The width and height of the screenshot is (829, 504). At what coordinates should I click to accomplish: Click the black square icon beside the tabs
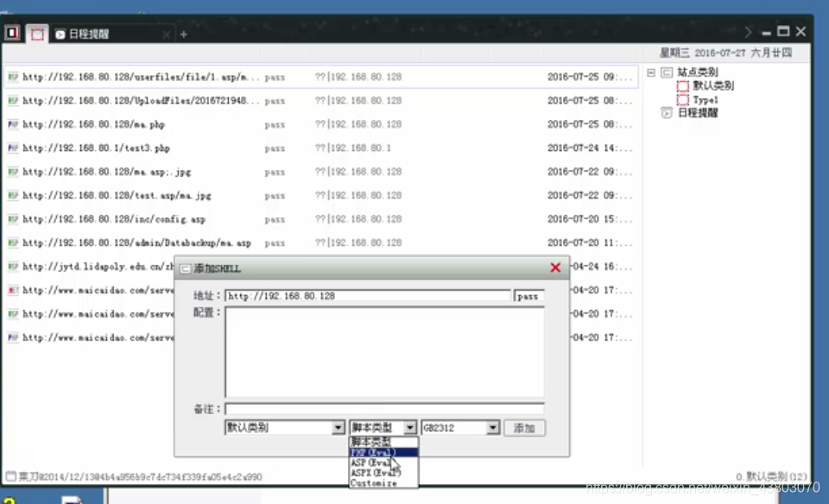12,34
